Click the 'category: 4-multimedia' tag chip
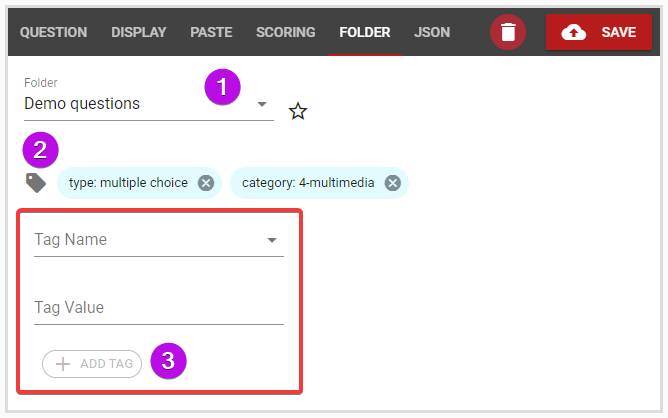This screenshot has width=668, height=418. pyautogui.click(x=319, y=183)
